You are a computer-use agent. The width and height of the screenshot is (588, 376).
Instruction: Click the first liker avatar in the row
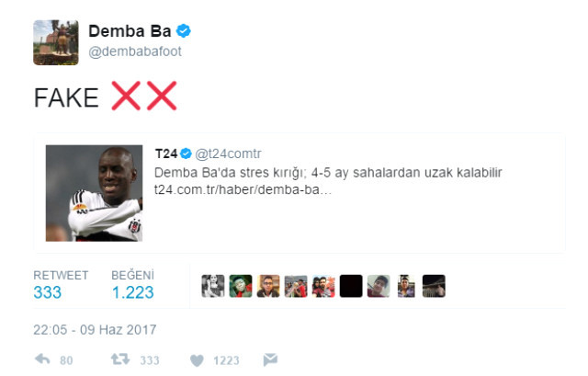(x=213, y=286)
